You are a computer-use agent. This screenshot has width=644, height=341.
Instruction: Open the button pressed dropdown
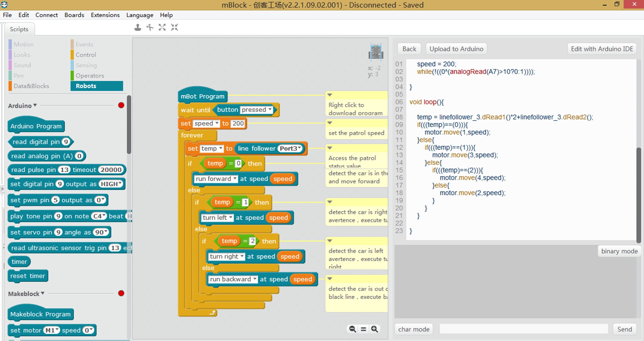pos(270,110)
